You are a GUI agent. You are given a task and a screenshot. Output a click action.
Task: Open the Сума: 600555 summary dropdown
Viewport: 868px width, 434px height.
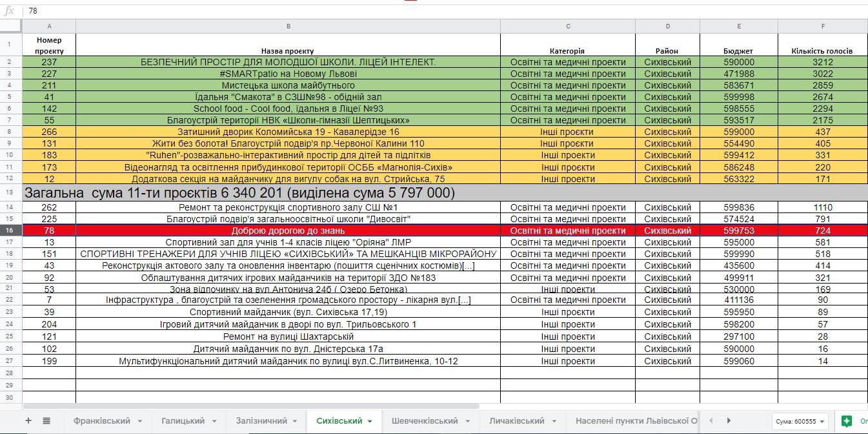click(x=800, y=421)
